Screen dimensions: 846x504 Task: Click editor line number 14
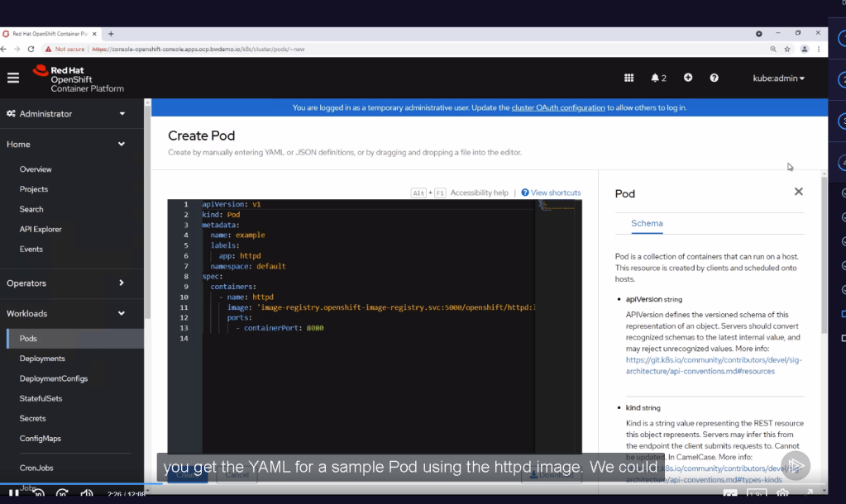184,339
